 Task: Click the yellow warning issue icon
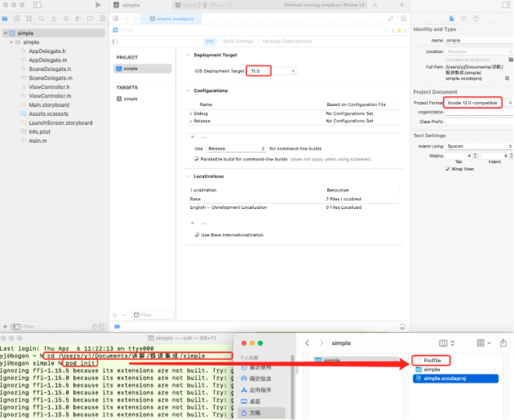coord(399,30)
